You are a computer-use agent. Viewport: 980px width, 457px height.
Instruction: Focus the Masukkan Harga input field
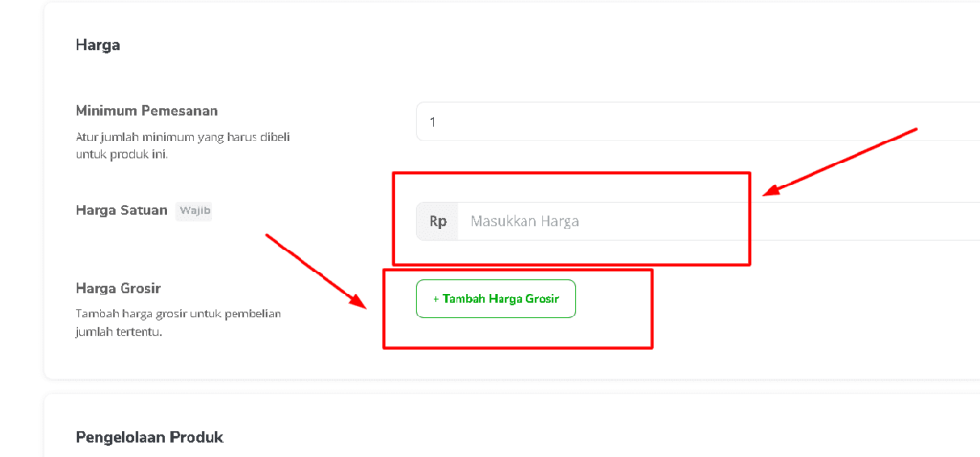670,221
